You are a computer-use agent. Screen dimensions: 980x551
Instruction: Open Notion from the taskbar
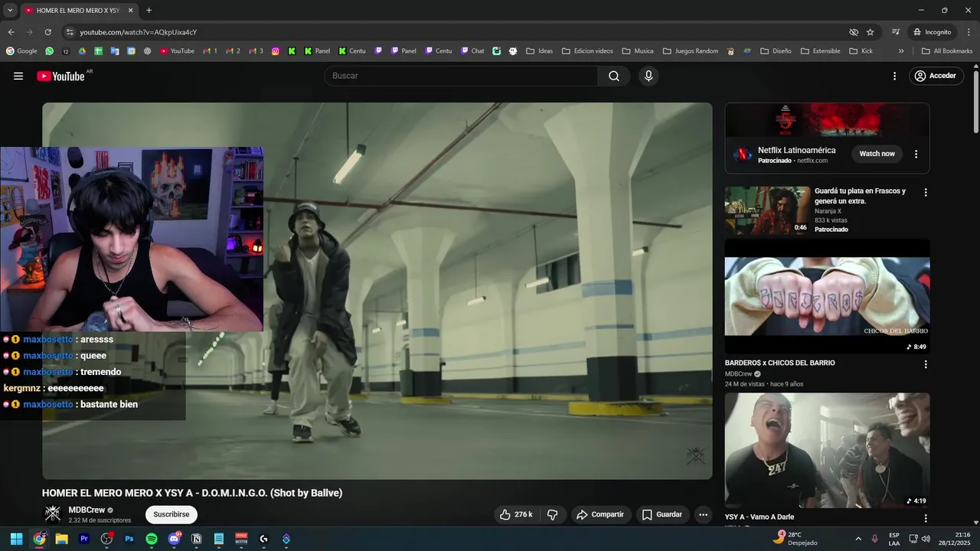point(197,539)
